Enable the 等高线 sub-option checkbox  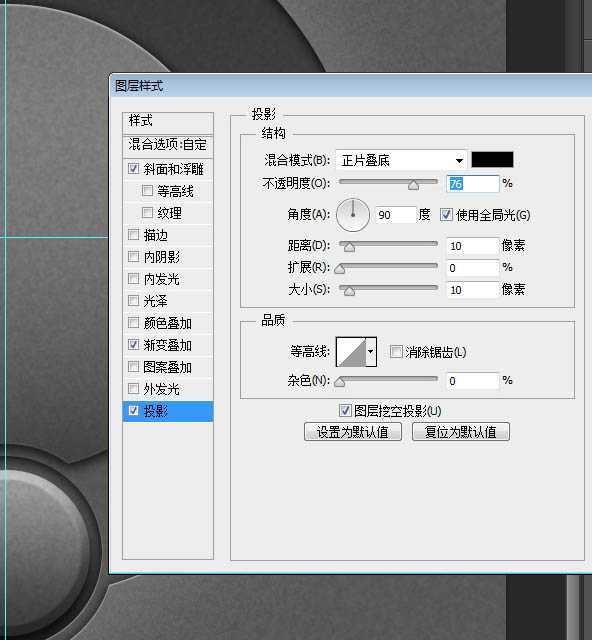[147, 191]
